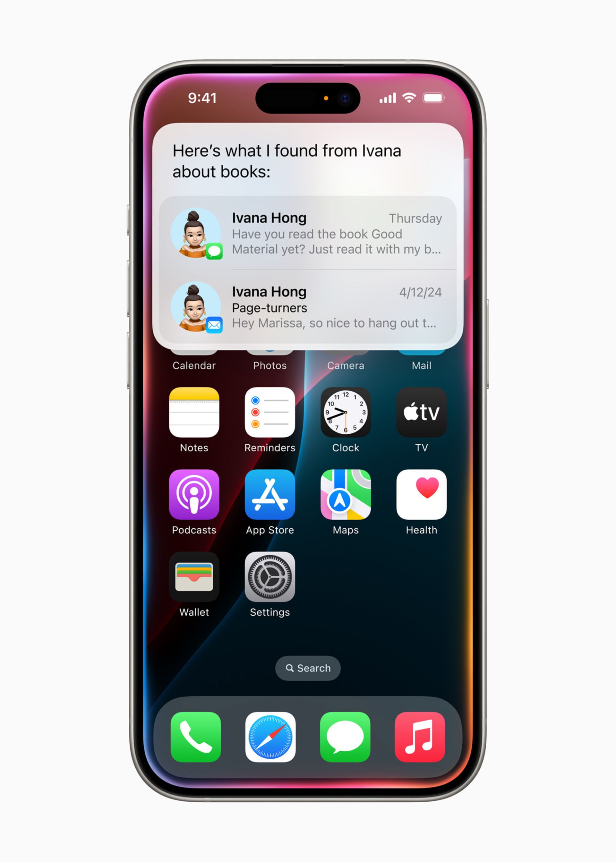Tap the Search button on home screen
The height and width of the screenshot is (862, 616).
(x=309, y=668)
